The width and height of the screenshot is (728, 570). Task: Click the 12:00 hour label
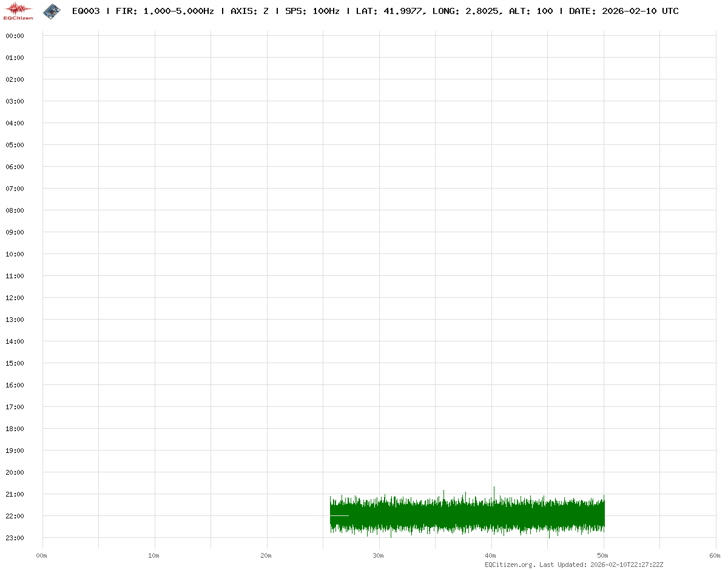(15, 298)
